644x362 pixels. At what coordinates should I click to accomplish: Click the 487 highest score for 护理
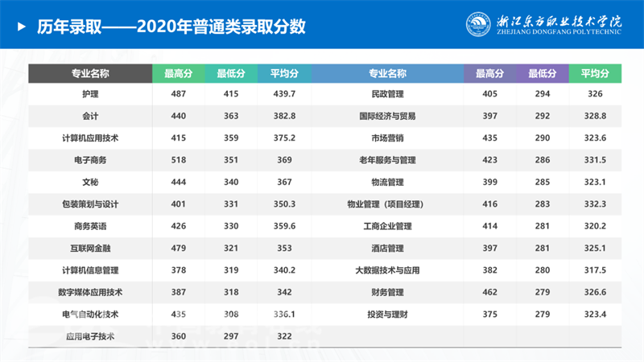(179, 94)
